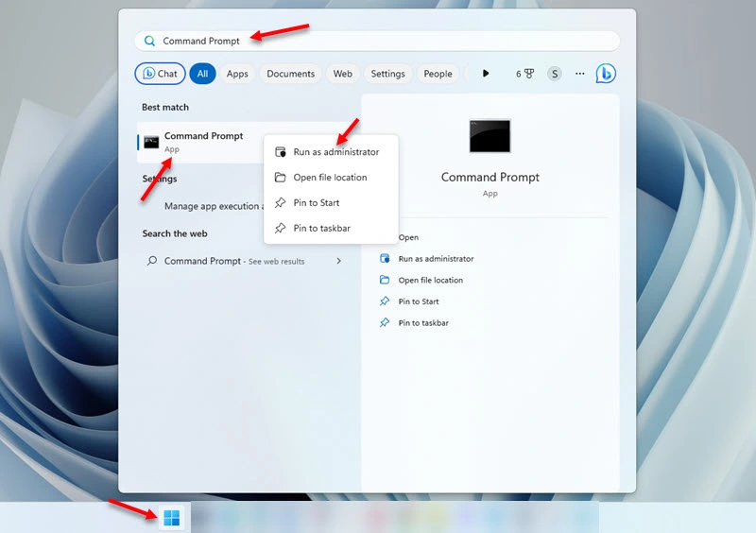
Task: Focus the Command Prompt search field
Action: point(377,41)
